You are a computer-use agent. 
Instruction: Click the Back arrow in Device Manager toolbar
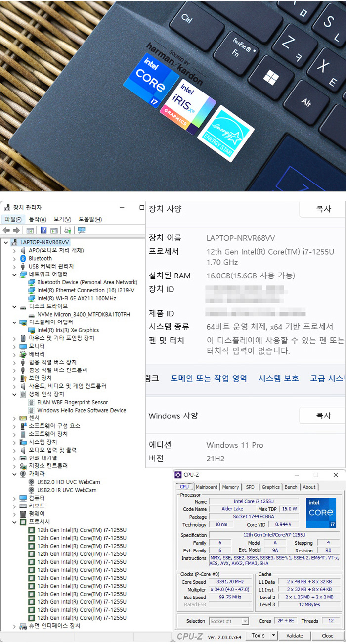point(6,230)
